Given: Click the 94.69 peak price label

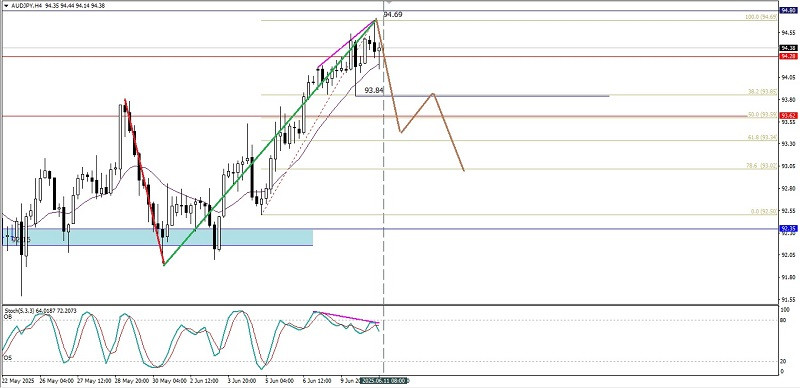Looking at the screenshot, I should coord(393,15).
